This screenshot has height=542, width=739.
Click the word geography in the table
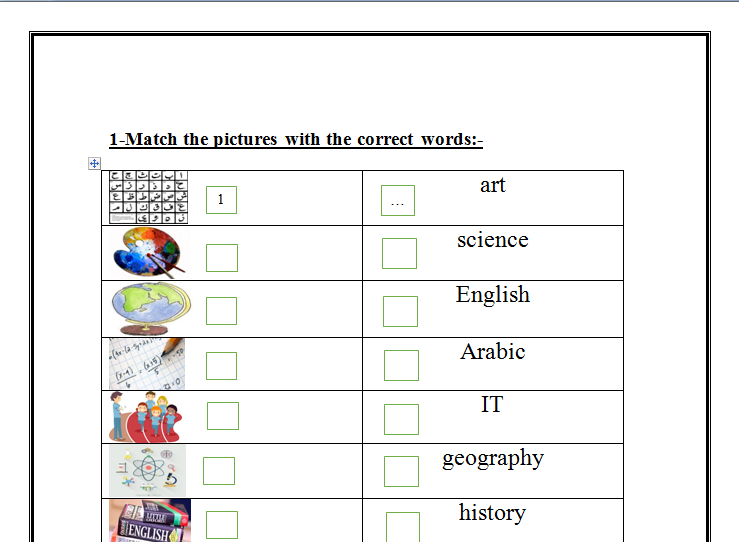[x=493, y=458]
